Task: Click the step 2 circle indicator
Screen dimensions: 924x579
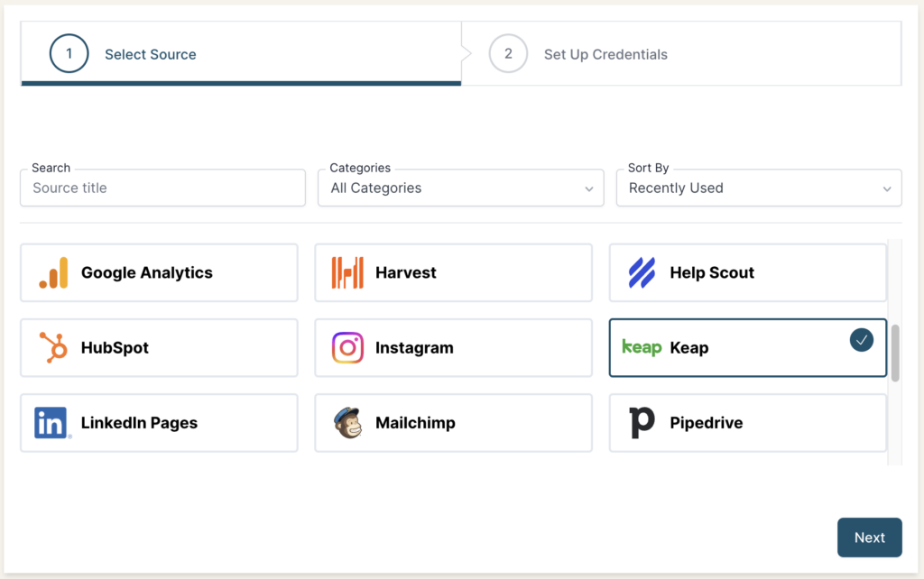Action: pyautogui.click(x=508, y=53)
